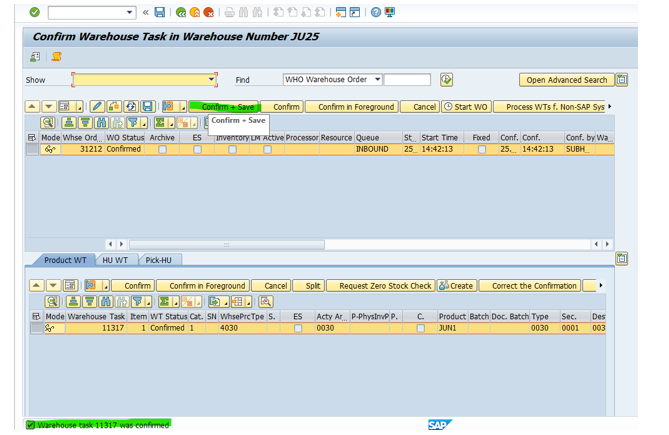The width and height of the screenshot is (669, 435).
Task: Switch to the Product WT tab
Action: (x=65, y=260)
